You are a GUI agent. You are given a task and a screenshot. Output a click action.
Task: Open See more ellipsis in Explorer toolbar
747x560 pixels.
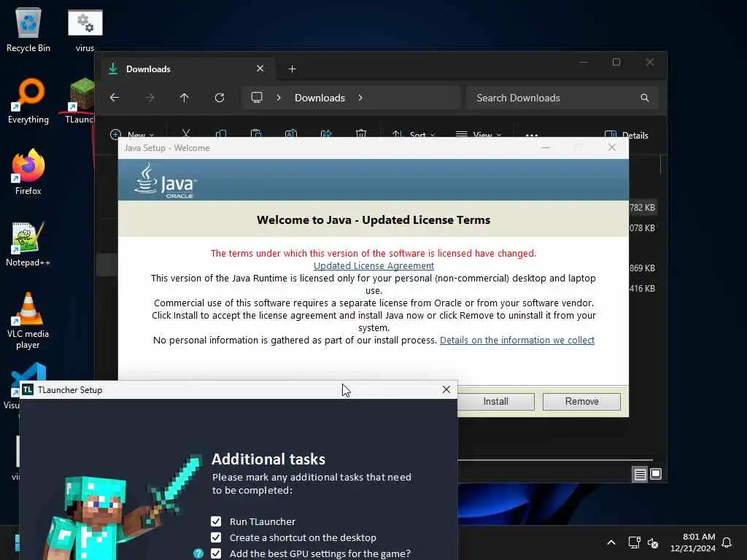pos(532,135)
